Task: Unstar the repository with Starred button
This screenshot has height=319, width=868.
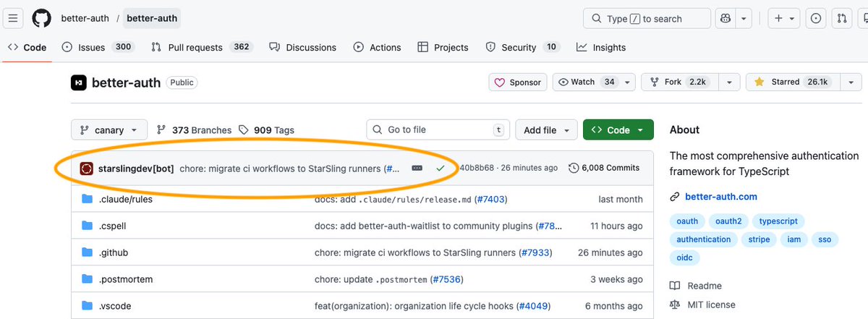Action: 793,82
